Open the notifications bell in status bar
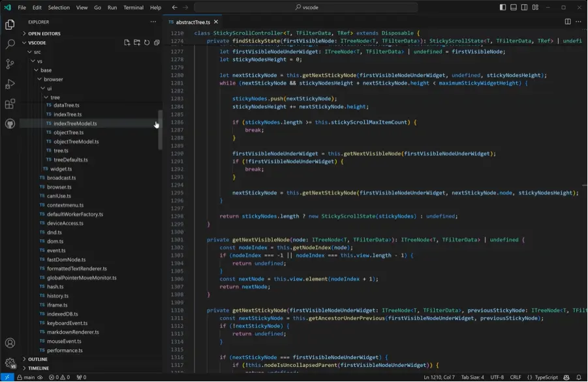 pos(579,377)
